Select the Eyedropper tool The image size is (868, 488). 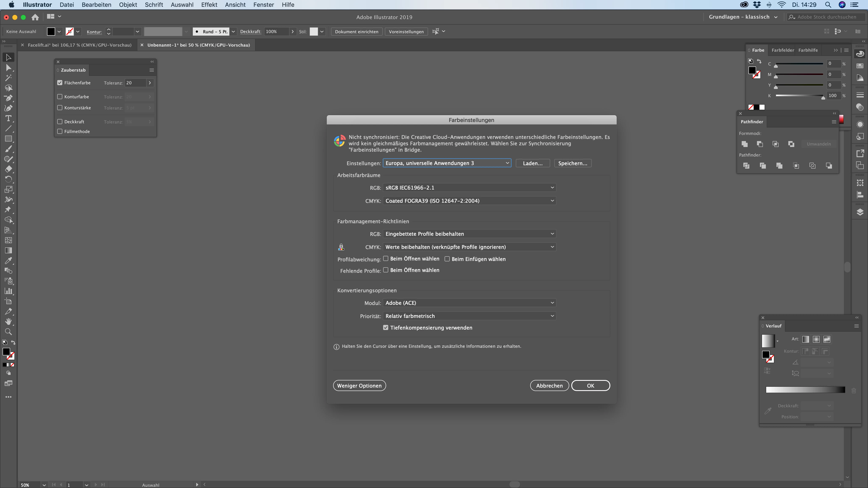pyautogui.click(x=8, y=261)
